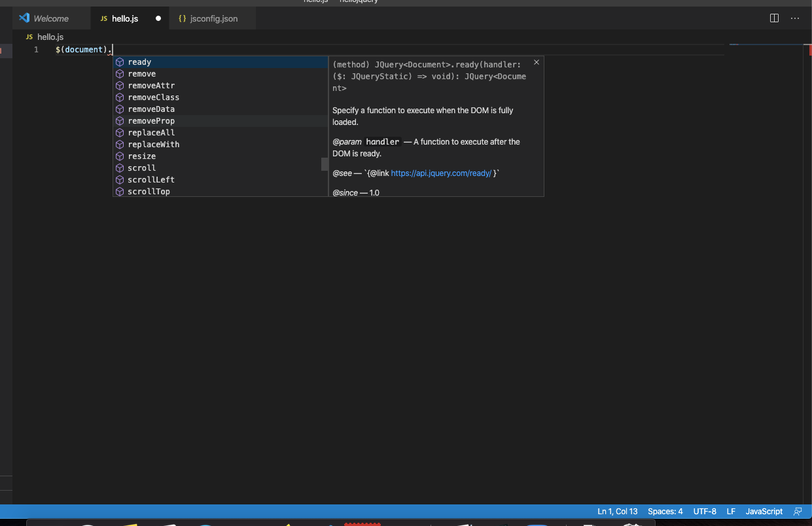Screen dimensions: 812x526
Task: Click the suggestion list scrollbar
Action: click(324, 164)
